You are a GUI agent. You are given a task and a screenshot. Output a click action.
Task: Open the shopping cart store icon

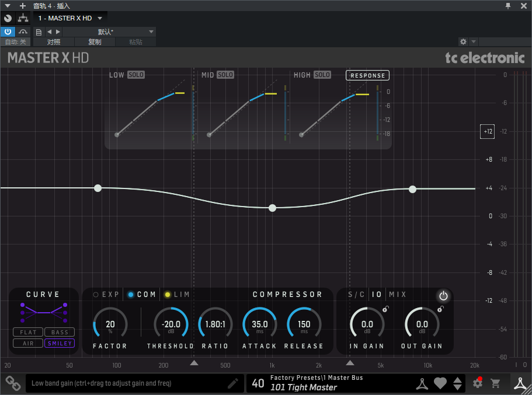pyautogui.click(x=495, y=383)
